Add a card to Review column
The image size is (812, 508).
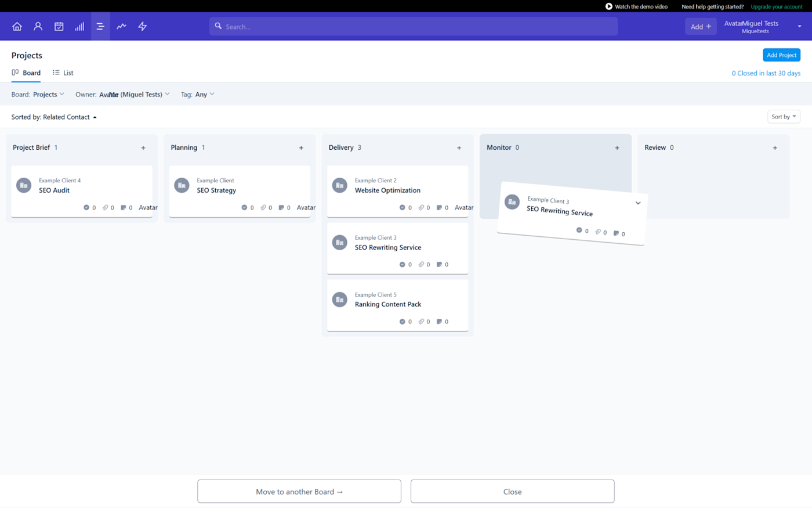tap(775, 148)
